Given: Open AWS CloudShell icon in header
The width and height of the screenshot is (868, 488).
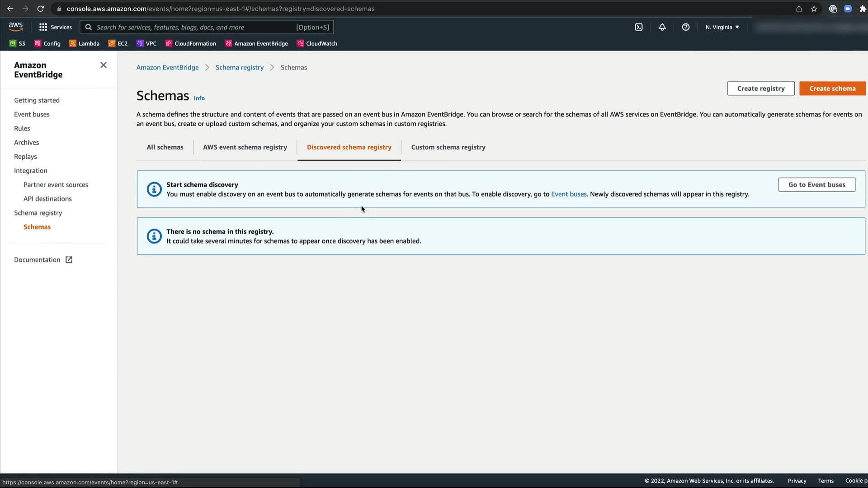Looking at the screenshot, I should point(638,27).
